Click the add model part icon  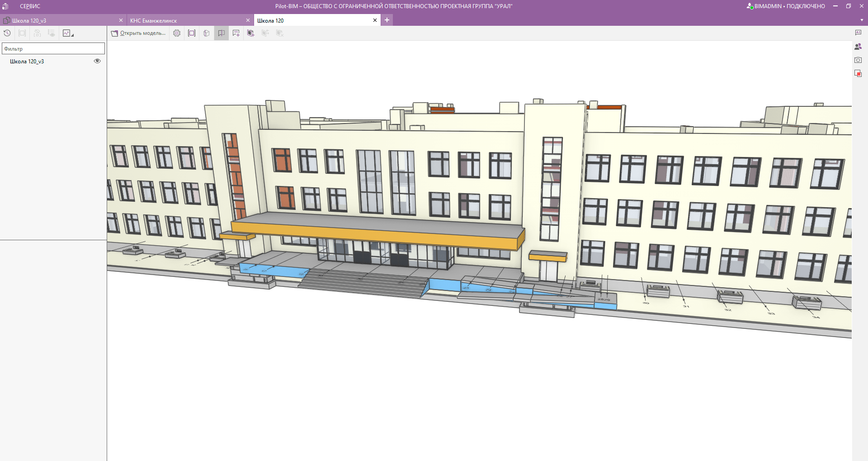pyautogui.click(x=250, y=33)
